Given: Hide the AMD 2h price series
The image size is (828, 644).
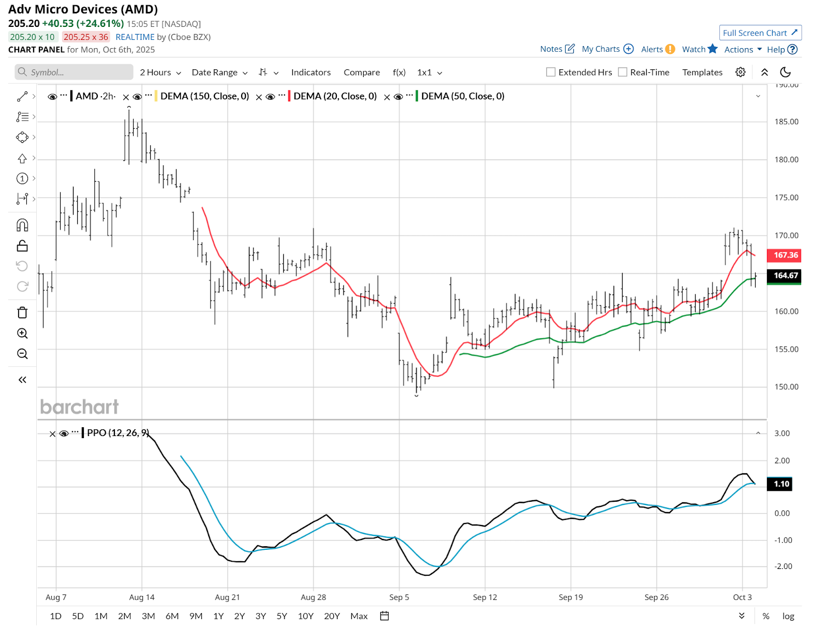Looking at the screenshot, I should pos(52,97).
